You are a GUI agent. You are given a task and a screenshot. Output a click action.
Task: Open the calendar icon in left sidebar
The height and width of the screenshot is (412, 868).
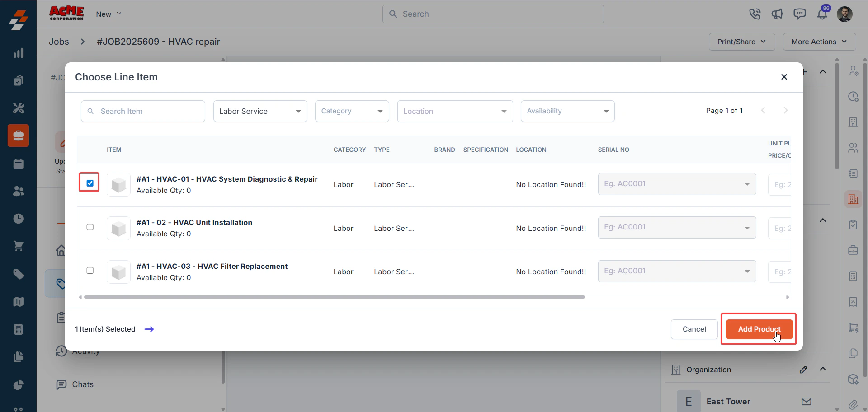[x=18, y=164]
